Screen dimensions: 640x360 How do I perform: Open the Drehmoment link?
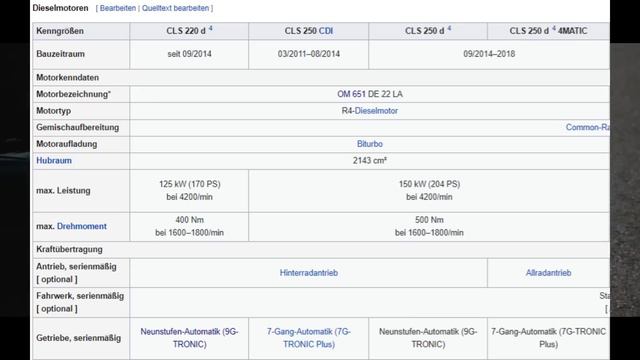click(x=82, y=226)
